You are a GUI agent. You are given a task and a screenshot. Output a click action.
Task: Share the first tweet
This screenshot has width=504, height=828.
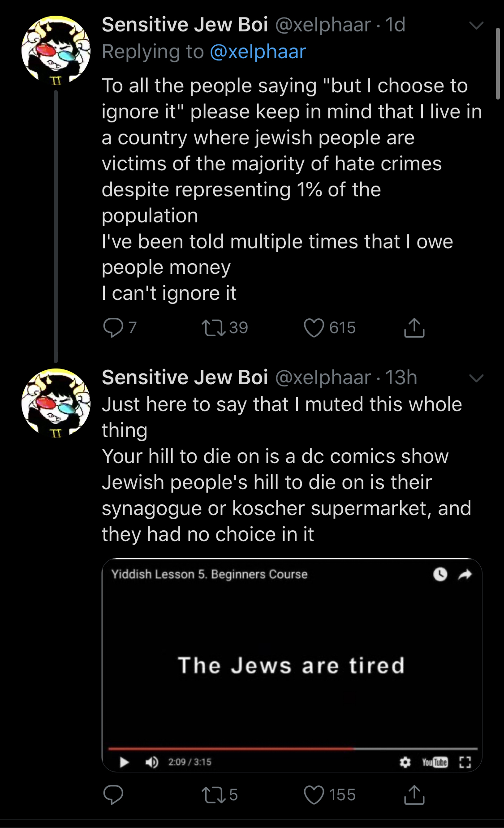click(x=414, y=328)
